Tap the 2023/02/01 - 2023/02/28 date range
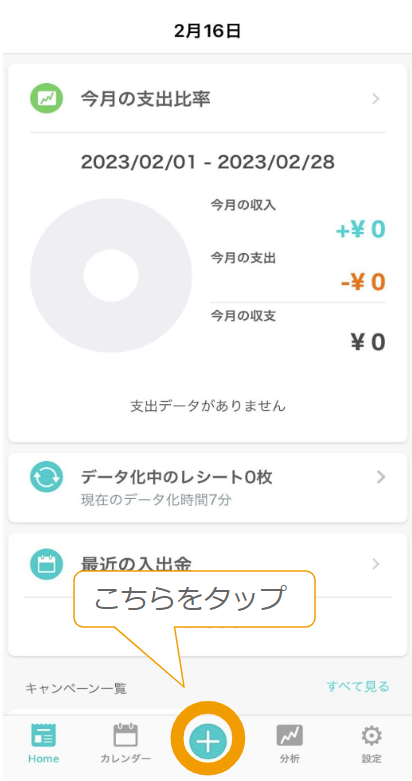Image resolution: width=412 pixels, height=781 pixels. 208,162
